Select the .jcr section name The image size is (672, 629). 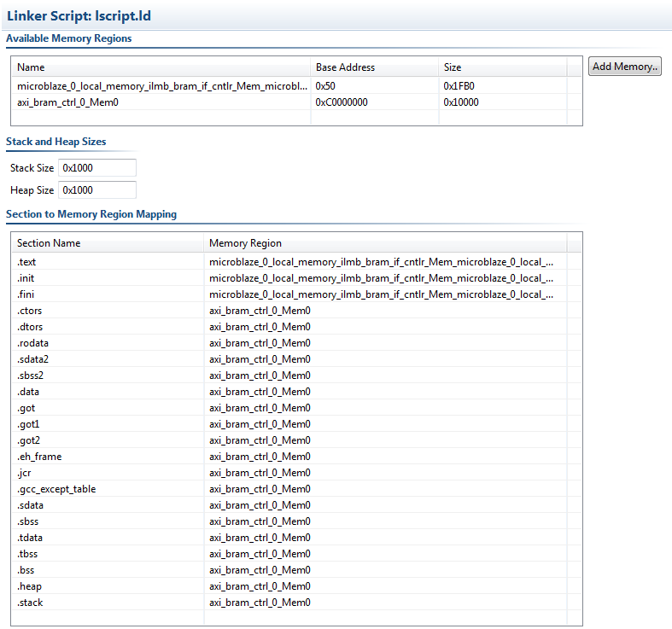pyautogui.click(x=24, y=473)
